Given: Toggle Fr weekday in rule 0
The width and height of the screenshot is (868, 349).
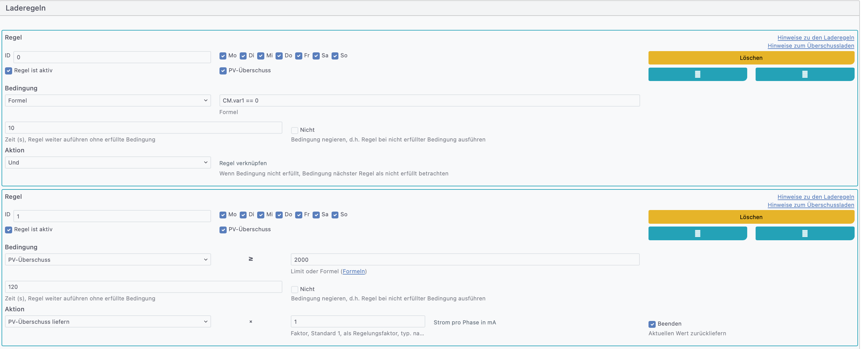Looking at the screenshot, I should 299,56.
